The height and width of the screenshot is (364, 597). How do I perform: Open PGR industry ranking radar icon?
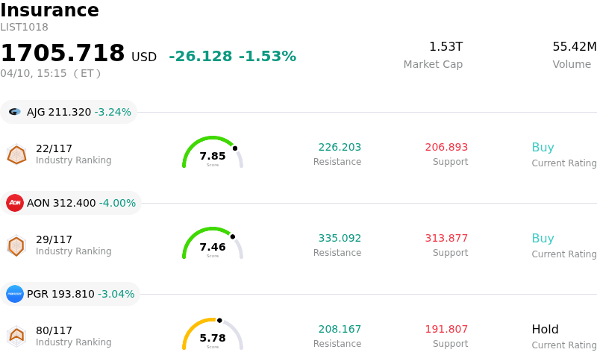click(x=16, y=336)
